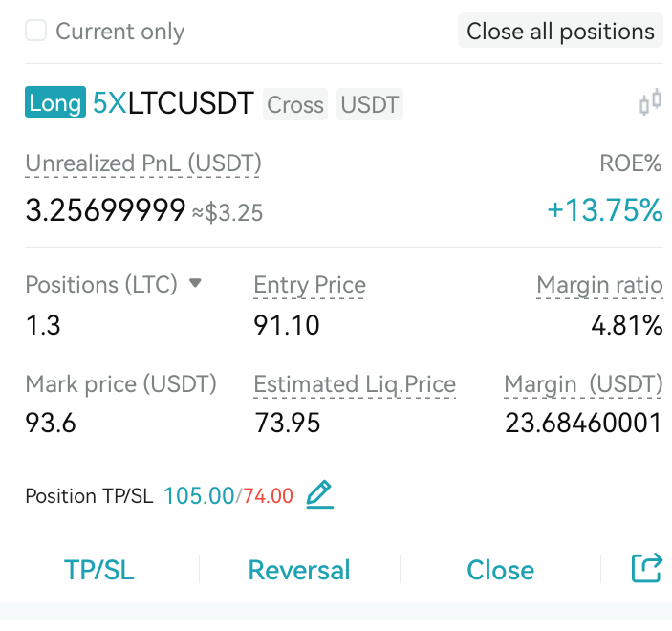
Task: Open Margin (USDT) label info
Action: pyautogui.click(x=583, y=384)
